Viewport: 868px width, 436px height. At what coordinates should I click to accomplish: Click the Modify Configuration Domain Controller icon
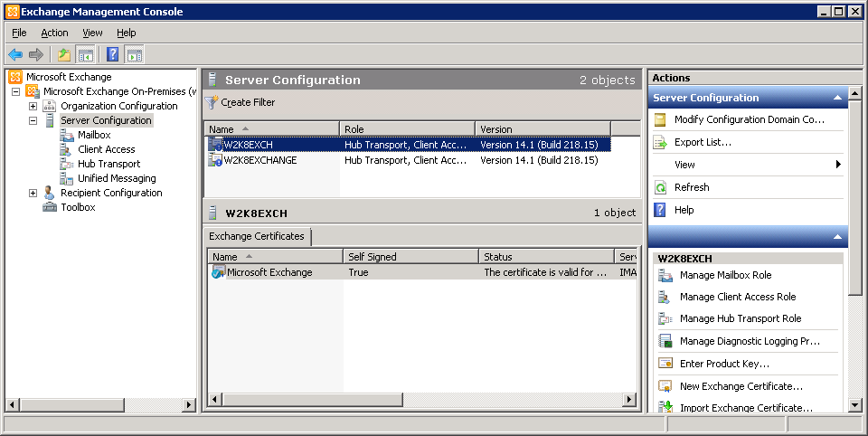coord(660,119)
